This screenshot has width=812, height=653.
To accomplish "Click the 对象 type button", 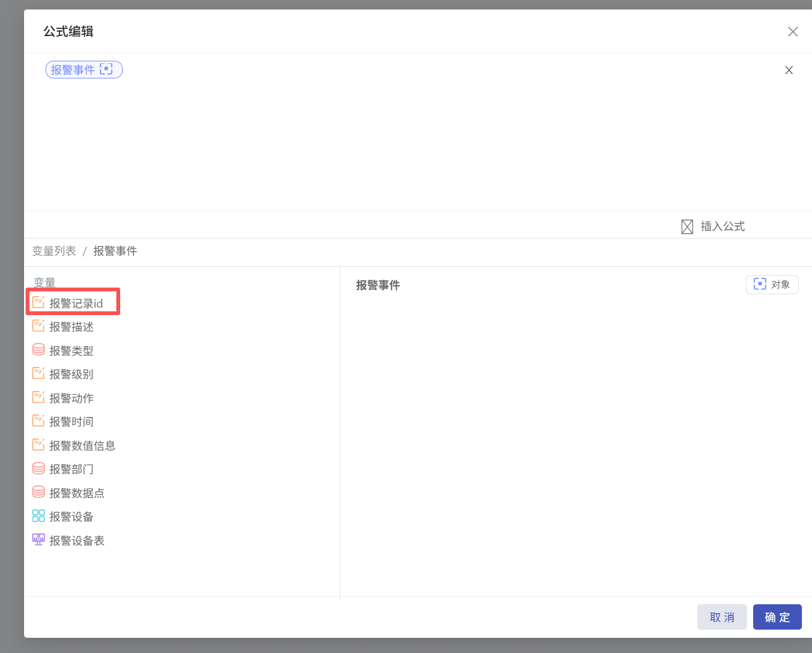I will [772, 285].
